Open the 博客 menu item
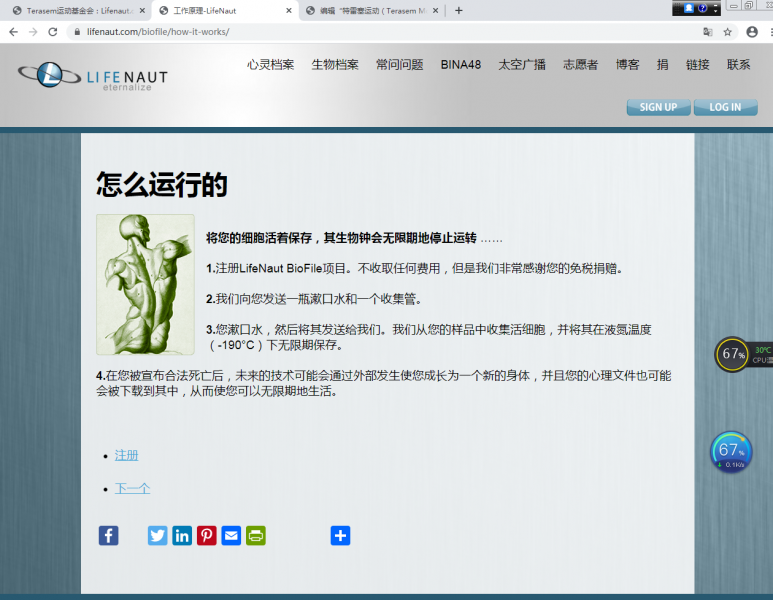The height and width of the screenshot is (600, 773). pos(628,65)
